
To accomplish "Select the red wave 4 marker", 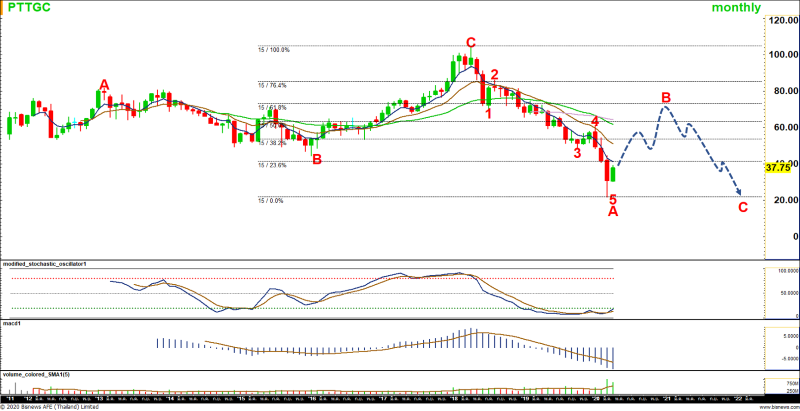I will pos(595,121).
